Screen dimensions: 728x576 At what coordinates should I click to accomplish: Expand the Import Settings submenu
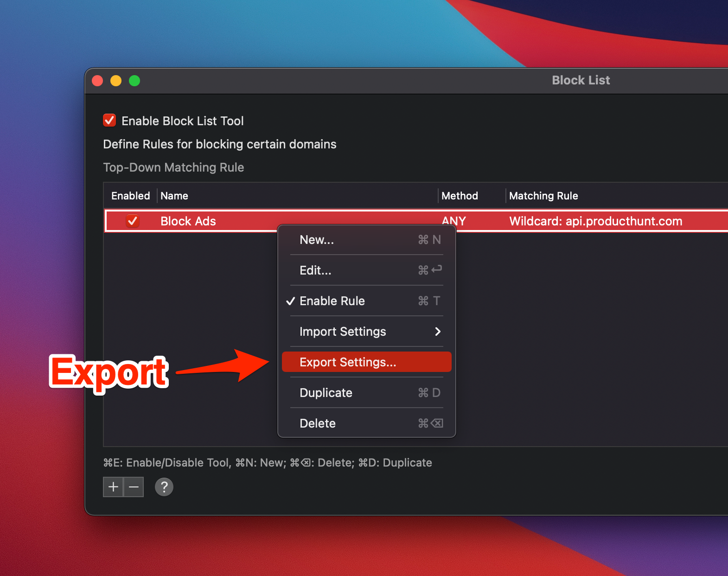pyautogui.click(x=366, y=332)
